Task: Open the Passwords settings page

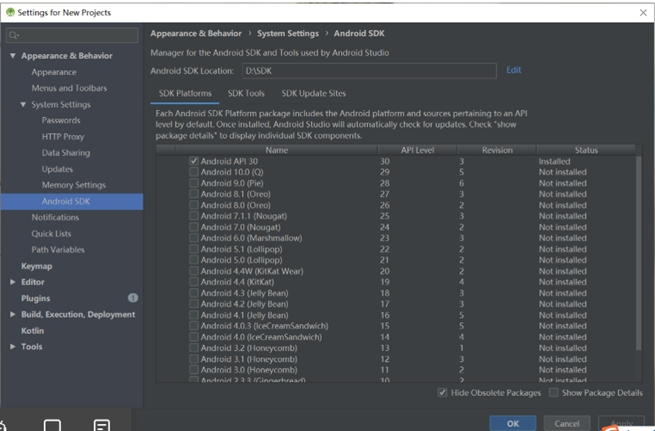Action: [61, 120]
